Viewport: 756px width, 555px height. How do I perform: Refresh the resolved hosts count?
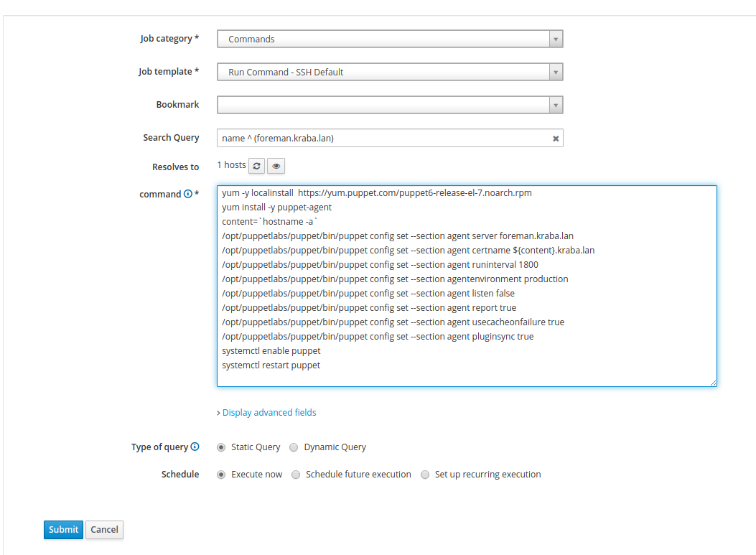coord(256,166)
